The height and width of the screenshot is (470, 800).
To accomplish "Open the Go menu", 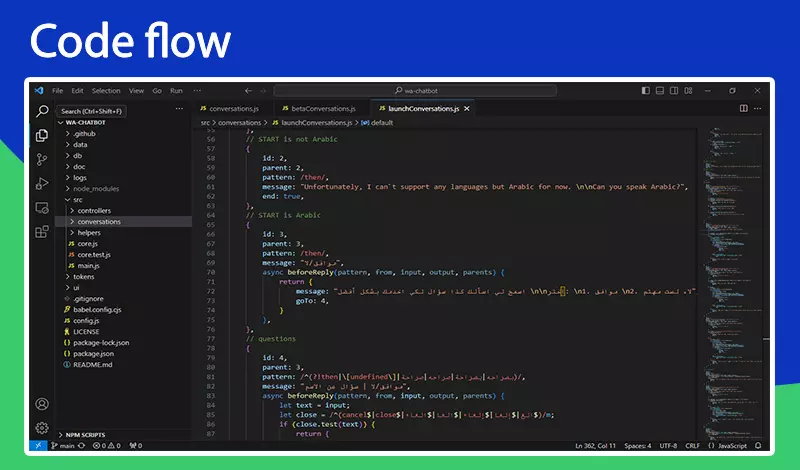I will point(157,90).
